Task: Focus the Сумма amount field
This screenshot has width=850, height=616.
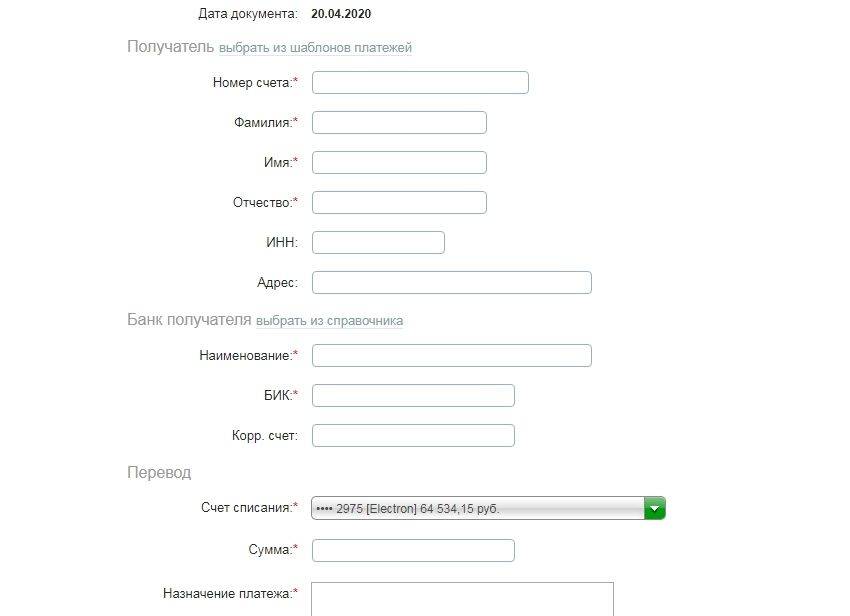Action: tap(413, 551)
